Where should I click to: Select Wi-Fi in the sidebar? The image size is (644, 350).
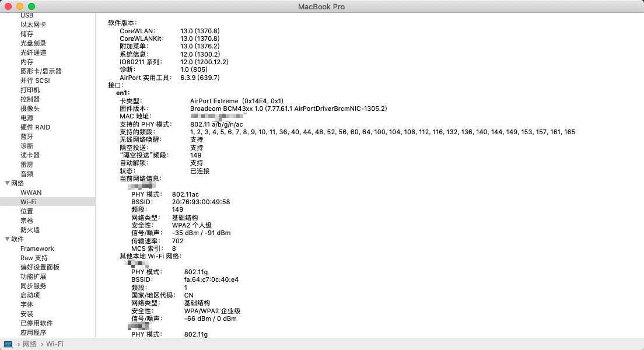(29, 202)
